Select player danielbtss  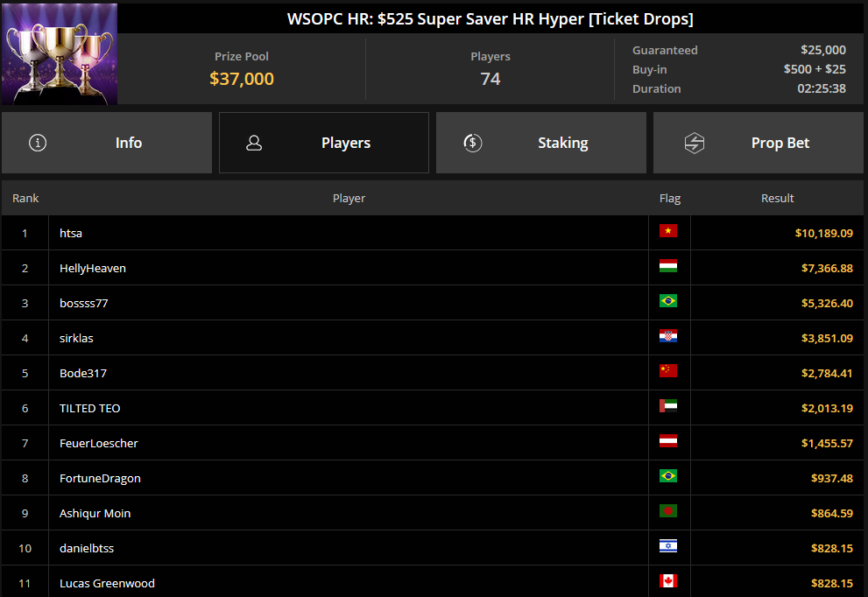tap(87, 548)
